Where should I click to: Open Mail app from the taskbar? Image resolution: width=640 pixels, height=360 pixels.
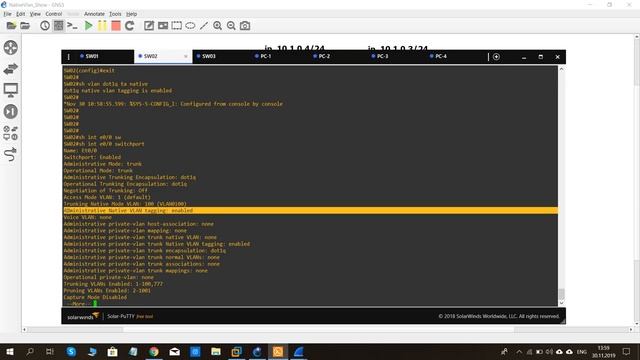point(175,351)
